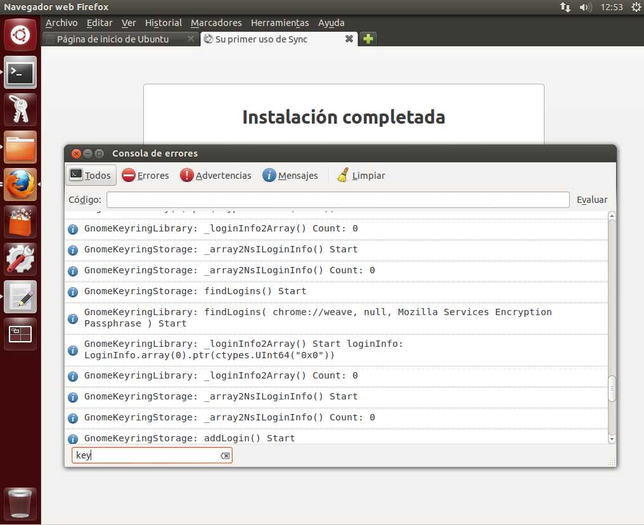Open System Settings wrench and gear icon
This screenshot has height=525, width=644.
click(20, 259)
